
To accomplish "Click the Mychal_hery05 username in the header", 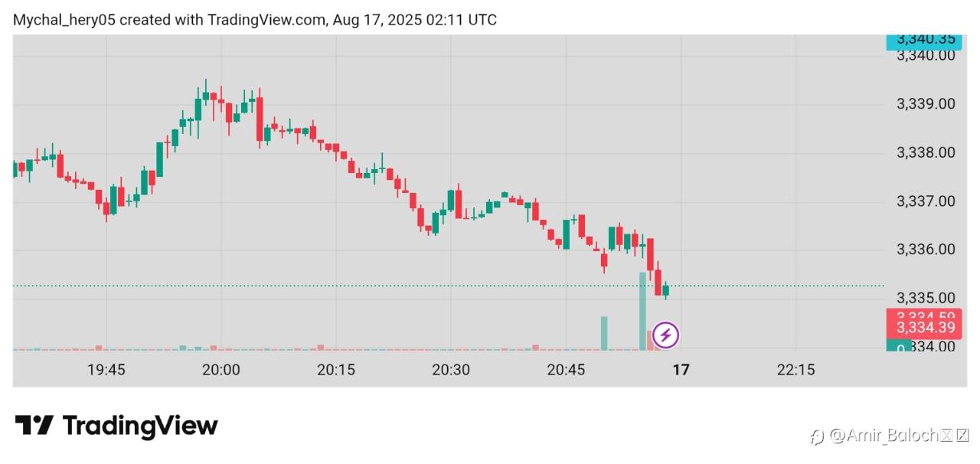I will [x=64, y=20].
